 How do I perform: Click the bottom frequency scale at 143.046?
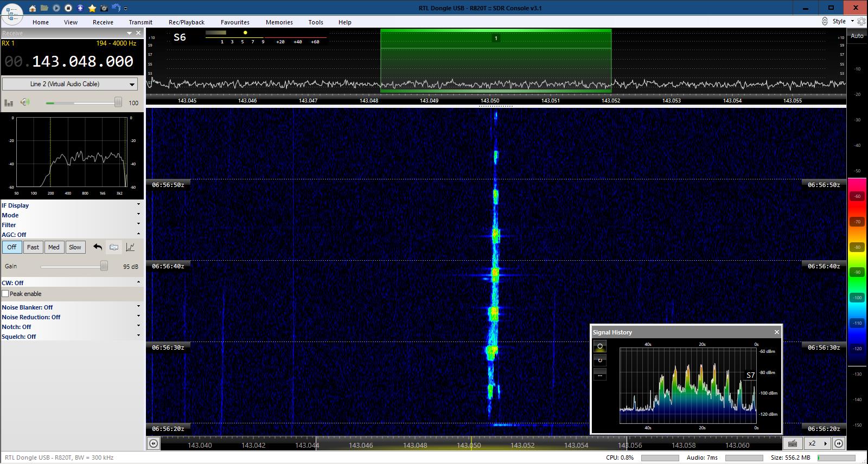pos(361,446)
